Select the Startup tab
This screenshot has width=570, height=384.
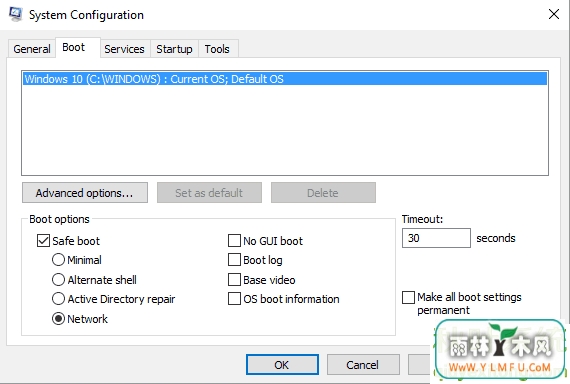(174, 49)
